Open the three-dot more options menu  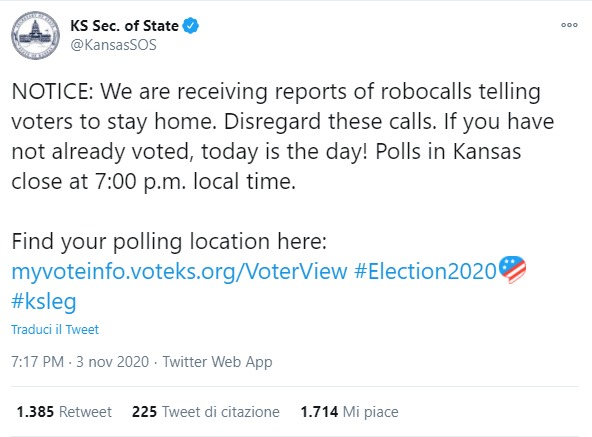click(569, 25)
